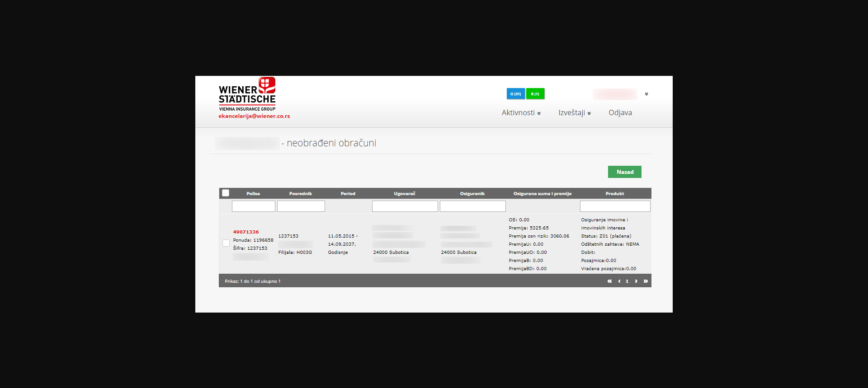
Task: Open policy number 49071336 link
Action: (246, 232)
